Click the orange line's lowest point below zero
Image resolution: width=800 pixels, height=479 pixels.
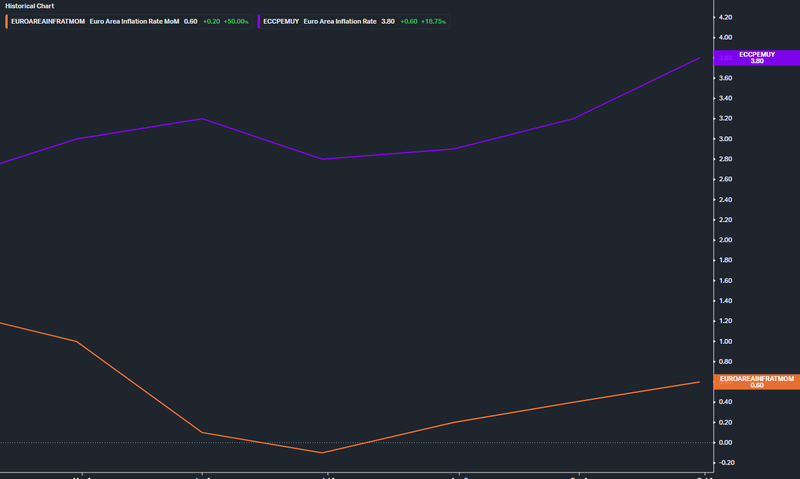[322, 452]
